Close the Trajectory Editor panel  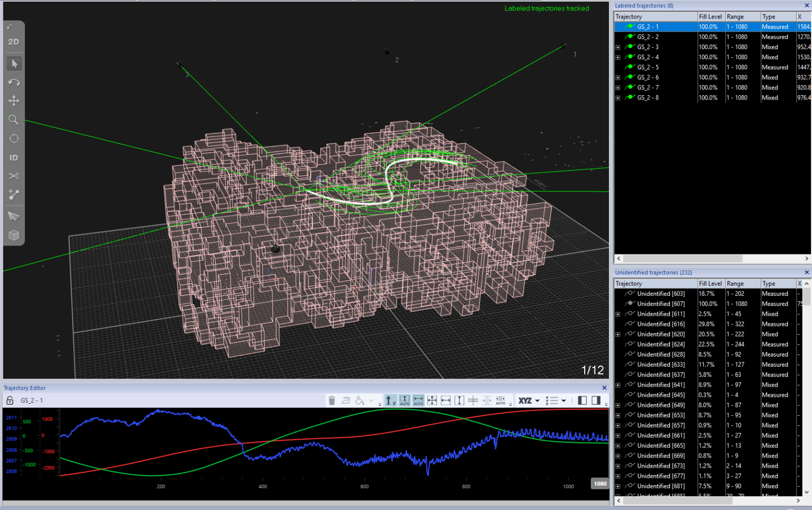[x=604, y=388]
